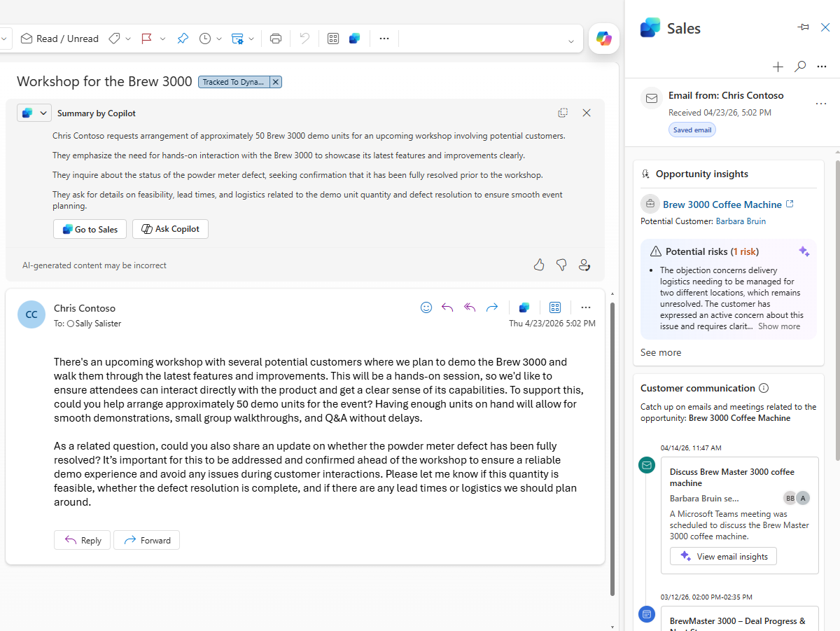Click the feedback person icon on summary
Viewport: 840px width, 631px height.
click(584, 265)
